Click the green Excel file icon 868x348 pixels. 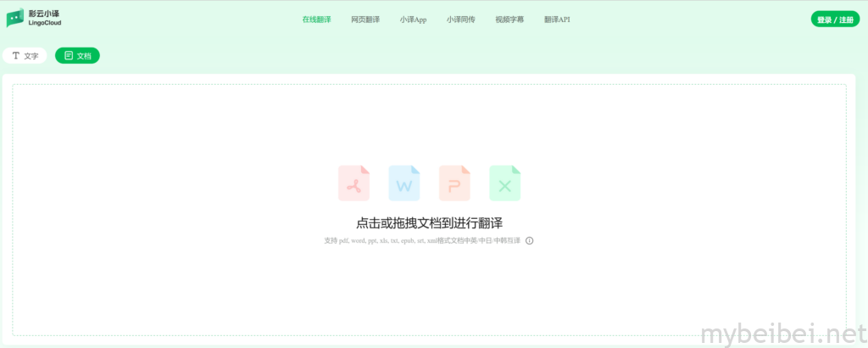point(504,183)
